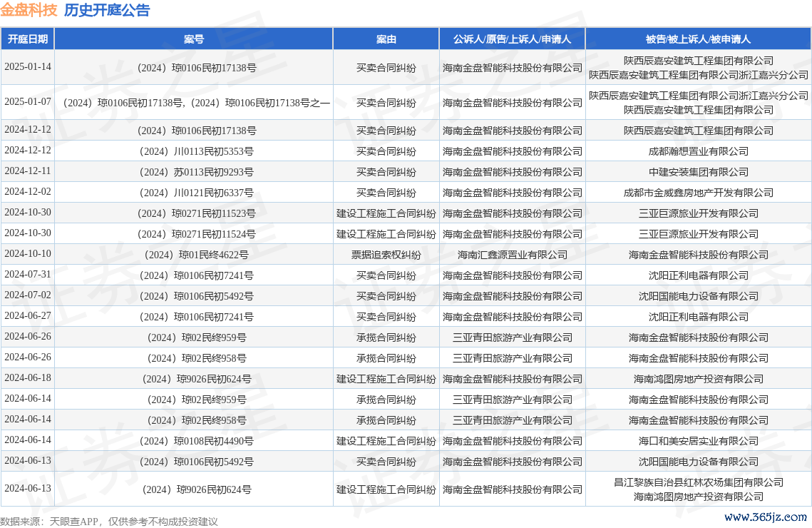This screenshot has width=812, height=528.
Task: Click 三亚巨源旅业开发有限公司 in the 琼0271民初11523号 row
Action: [x=698, y=213]
